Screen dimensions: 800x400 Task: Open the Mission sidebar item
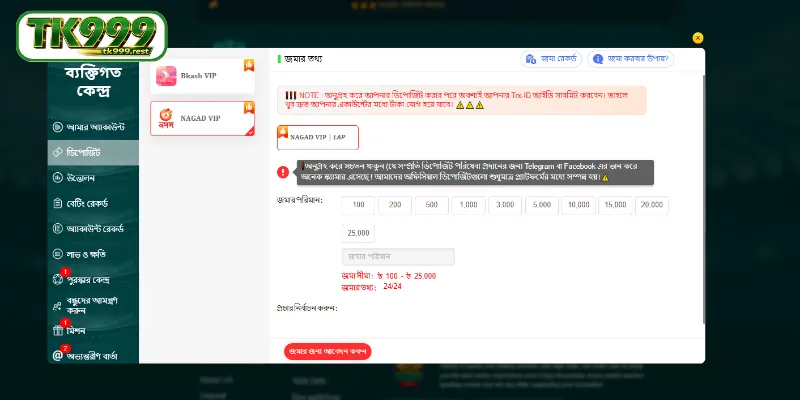[x=93, y=331]
